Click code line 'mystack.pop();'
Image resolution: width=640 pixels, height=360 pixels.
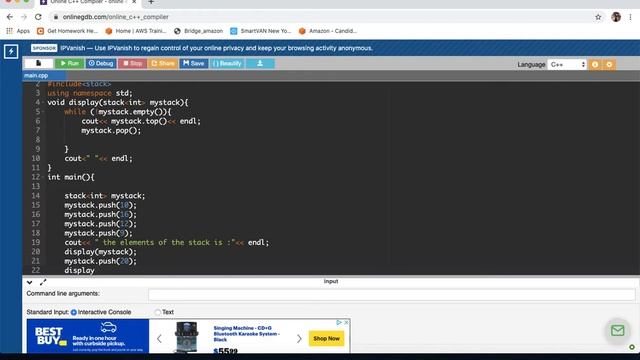click(111, 131)
